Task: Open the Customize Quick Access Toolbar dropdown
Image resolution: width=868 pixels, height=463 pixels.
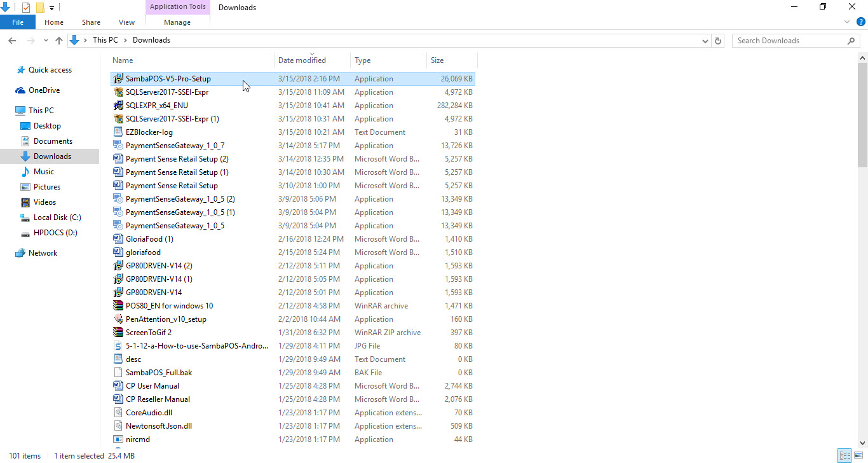Action: tap(51, 8)
